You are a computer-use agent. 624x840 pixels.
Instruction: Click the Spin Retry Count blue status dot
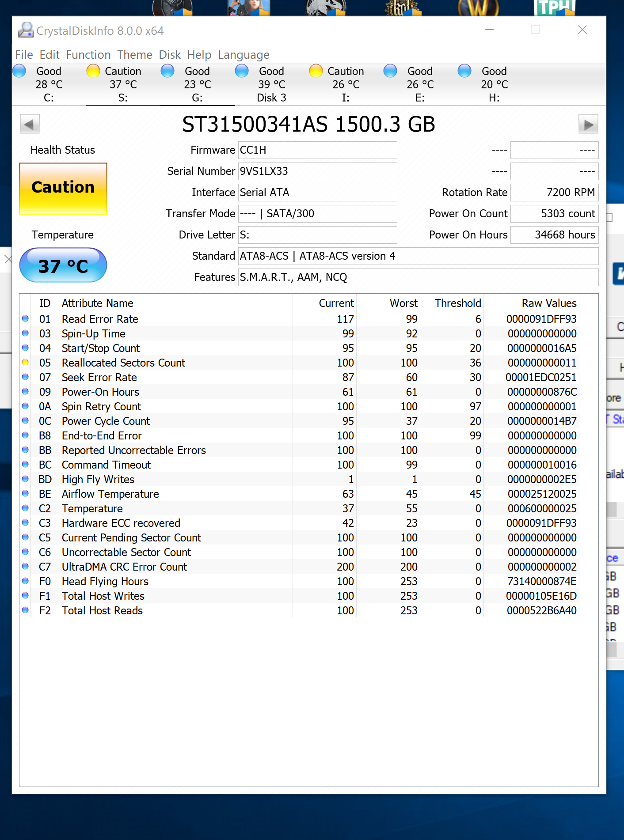coord(25,406)
